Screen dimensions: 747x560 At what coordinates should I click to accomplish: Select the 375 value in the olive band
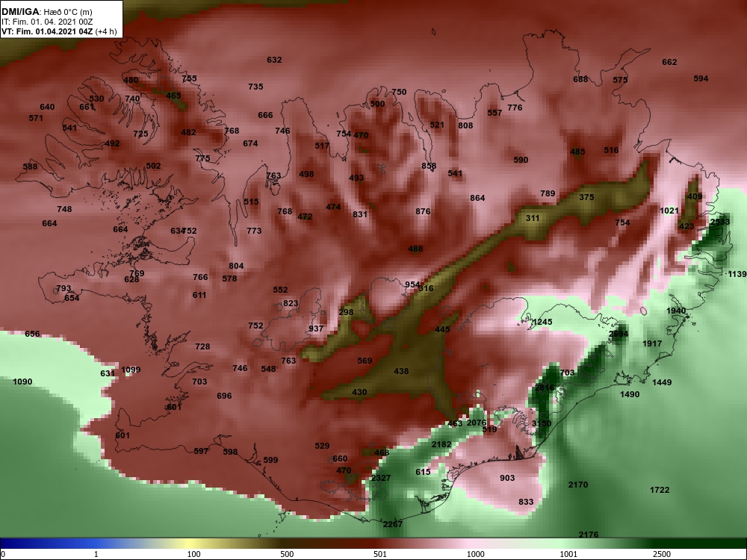click(586, 197)
